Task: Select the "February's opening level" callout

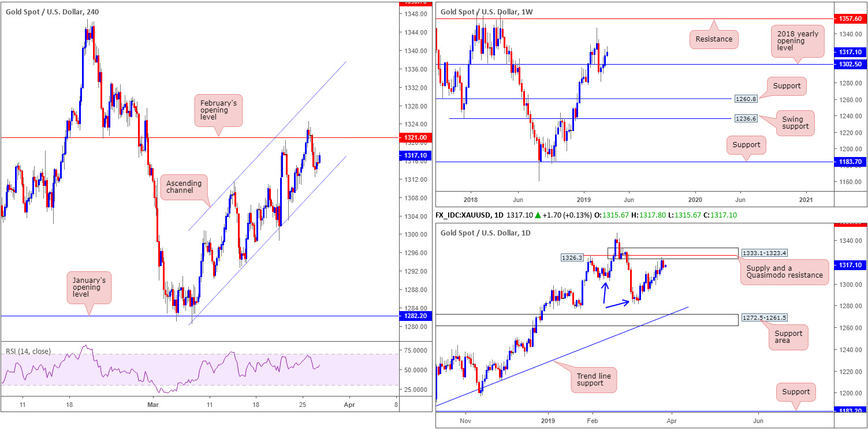Action: click(217, 111)
